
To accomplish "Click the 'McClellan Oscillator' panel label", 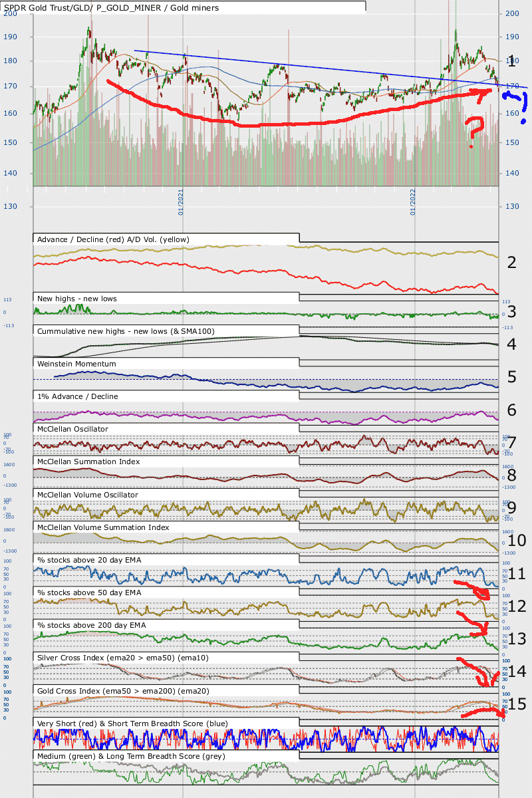I will [72, 429].
